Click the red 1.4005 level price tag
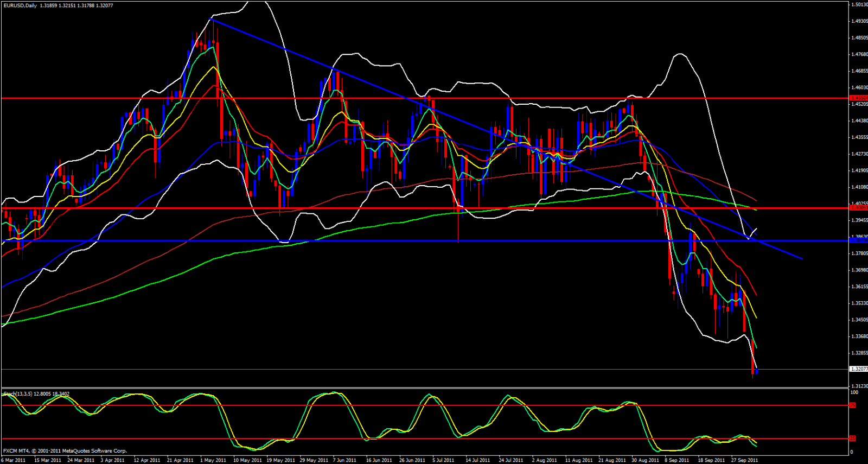 coord(858,208)
